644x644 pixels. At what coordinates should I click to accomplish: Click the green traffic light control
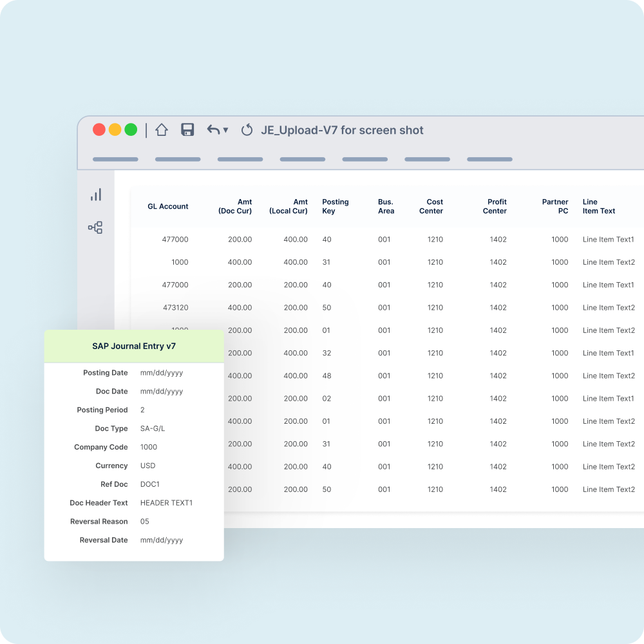[131, 129]
